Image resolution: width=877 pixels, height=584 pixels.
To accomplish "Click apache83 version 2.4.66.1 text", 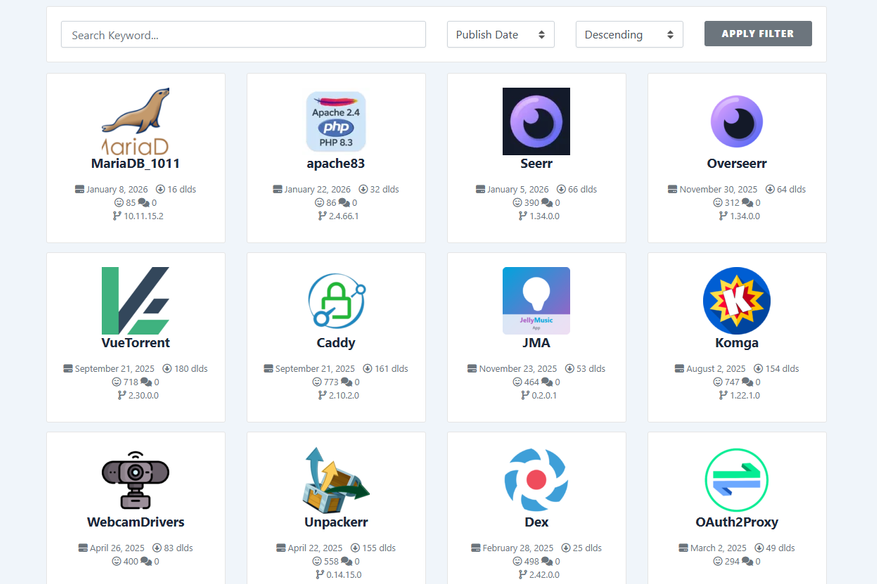I will coord(343,216).
